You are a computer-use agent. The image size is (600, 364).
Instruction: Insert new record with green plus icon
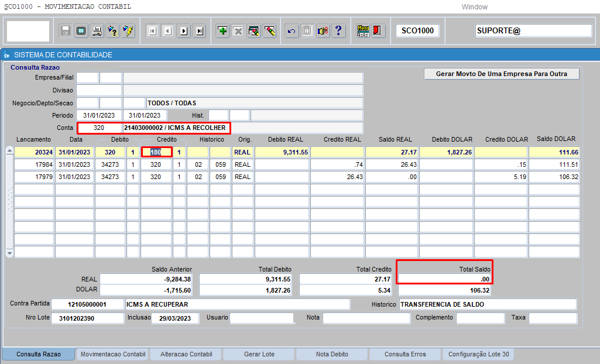tap(222, 30)
